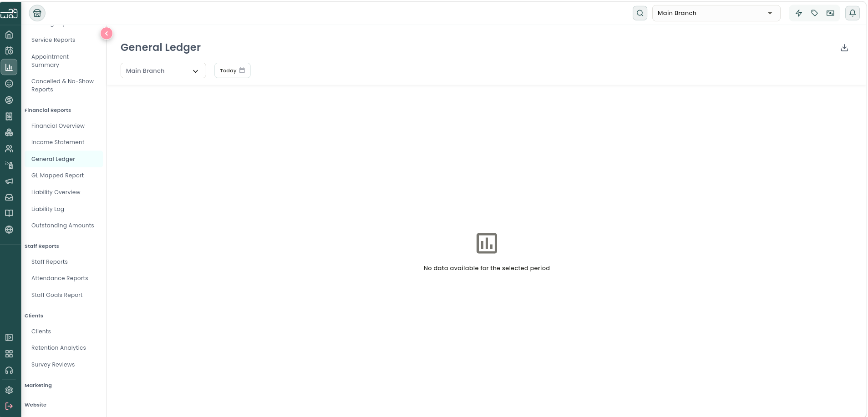Image resolution: width=868 pixels, height=417 pixels.
Task: Open settings gear in left rail
Action: (9, 390)
